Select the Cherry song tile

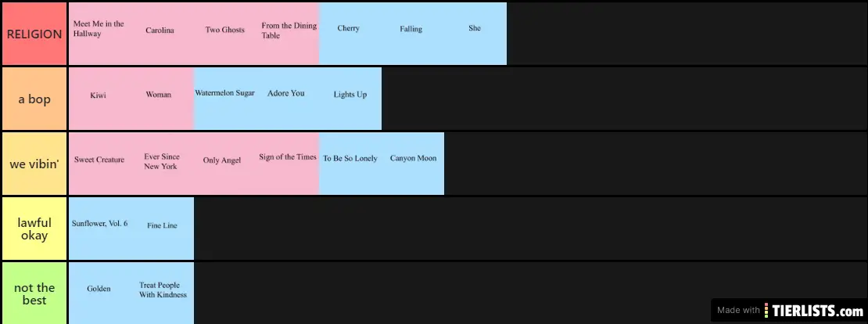[350, 34]
